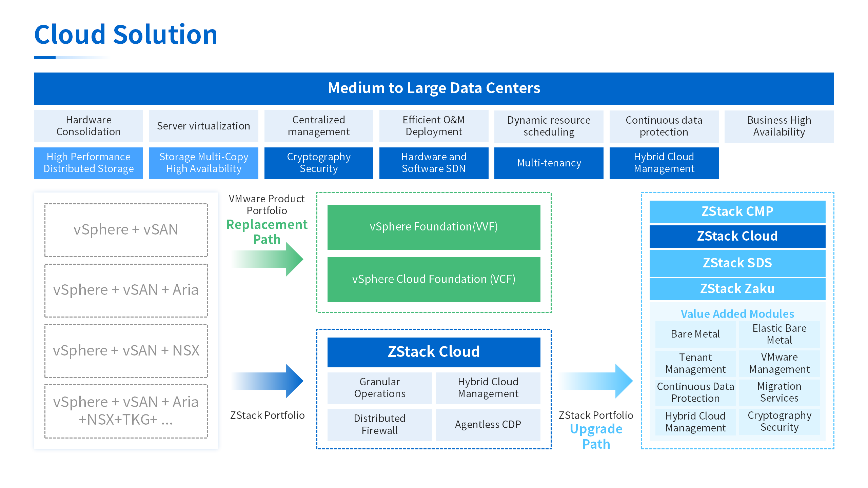Click the VMware Management module
The height and width of the screenshot is (488, 868).
[780, 364]
